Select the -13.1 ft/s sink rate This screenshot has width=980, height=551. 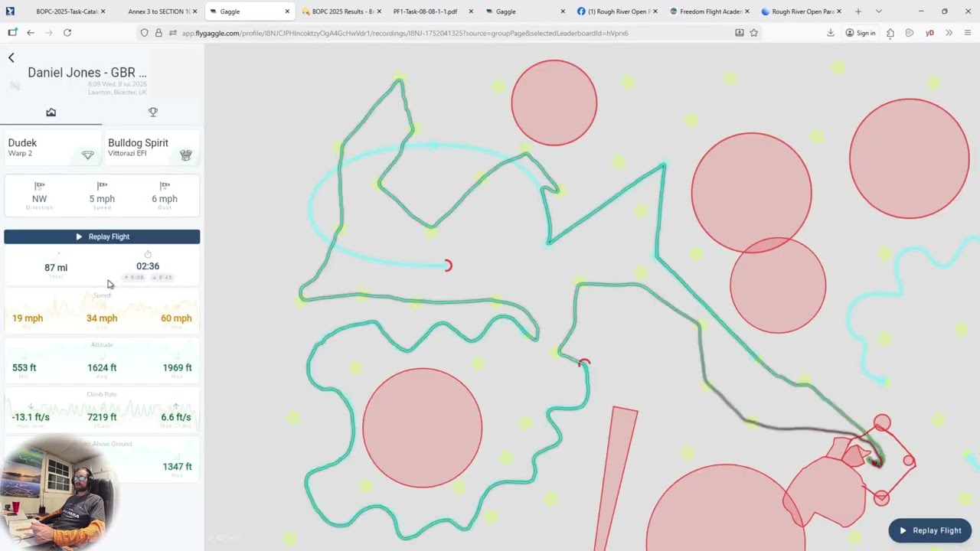31,417
